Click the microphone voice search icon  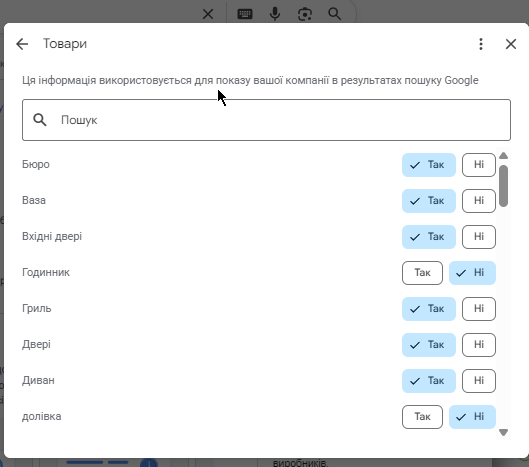click(275, 14)
